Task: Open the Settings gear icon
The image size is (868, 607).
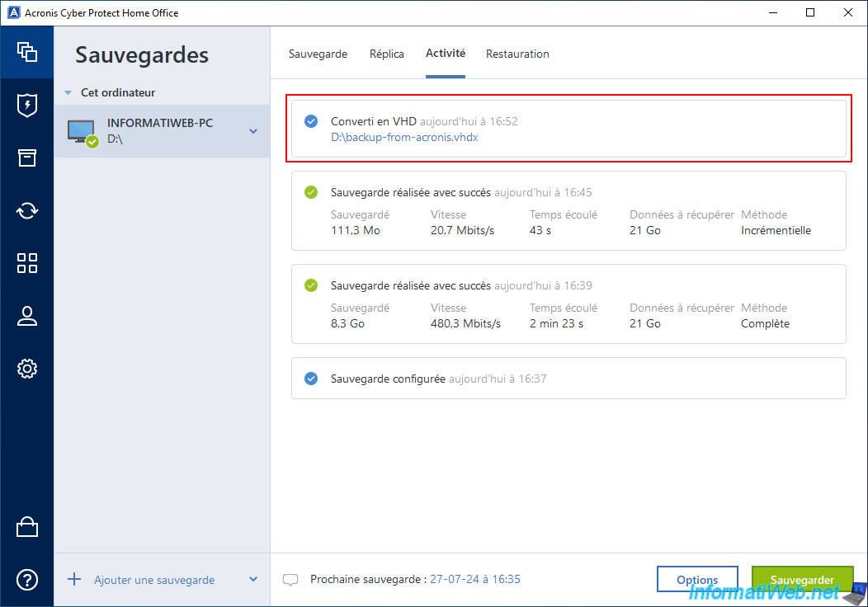Action: [x=26, y=369]
